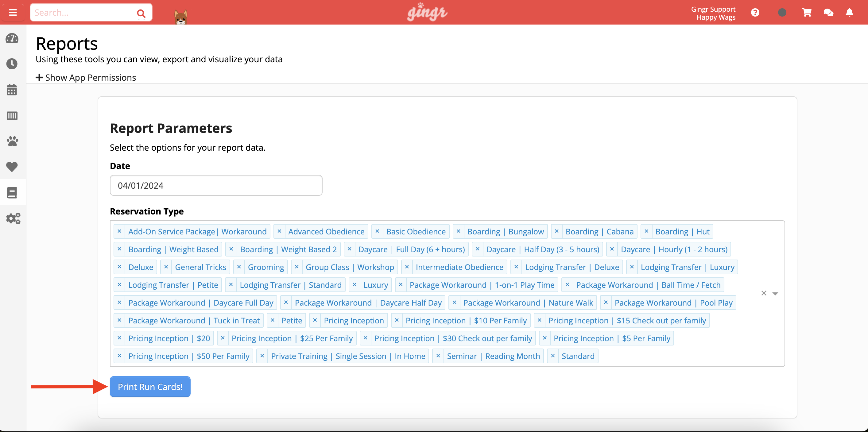The width and height of the screenshot is (868, 432).
Task: Remove Advanced Obedience tag
Action: point(279,231)
